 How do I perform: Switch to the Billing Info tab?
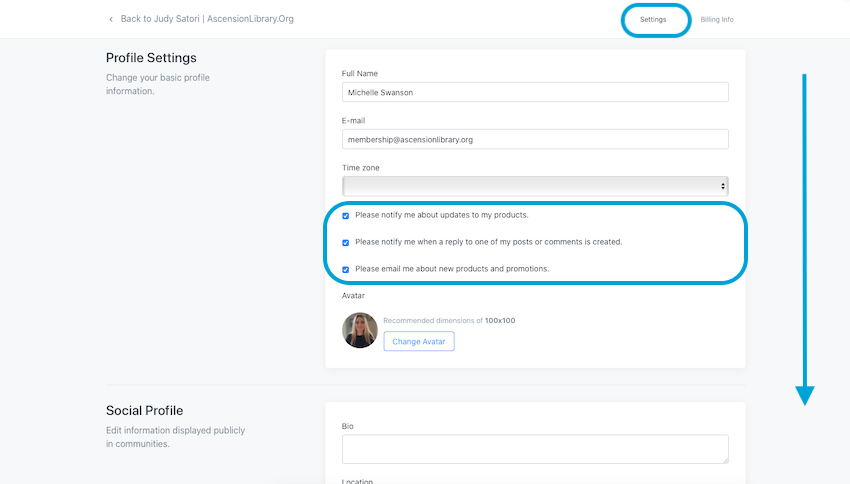tap(716, 20)
